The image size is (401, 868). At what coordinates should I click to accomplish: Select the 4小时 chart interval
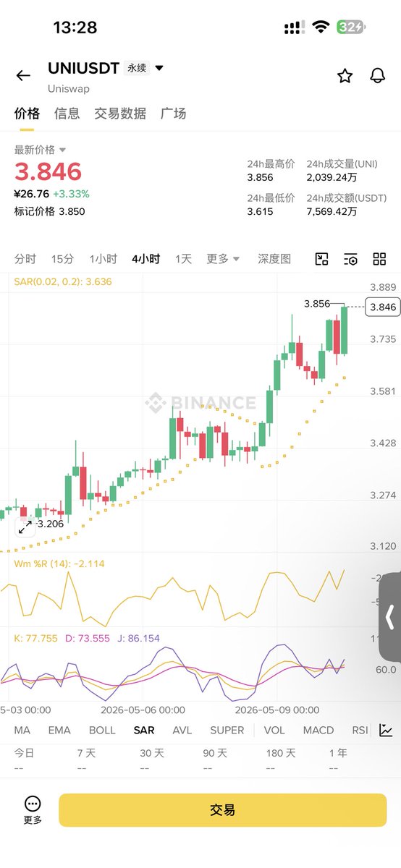tap(145, 259)
